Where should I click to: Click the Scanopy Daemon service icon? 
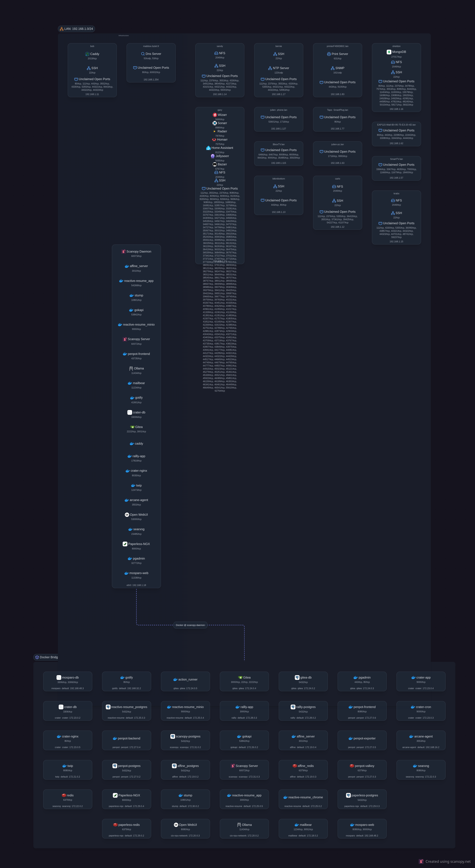124,252
